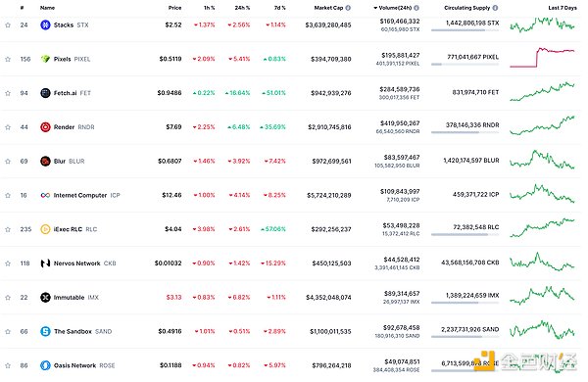
Task: Click the Immutable IMX logo icon
Action: tap(45, 298)
